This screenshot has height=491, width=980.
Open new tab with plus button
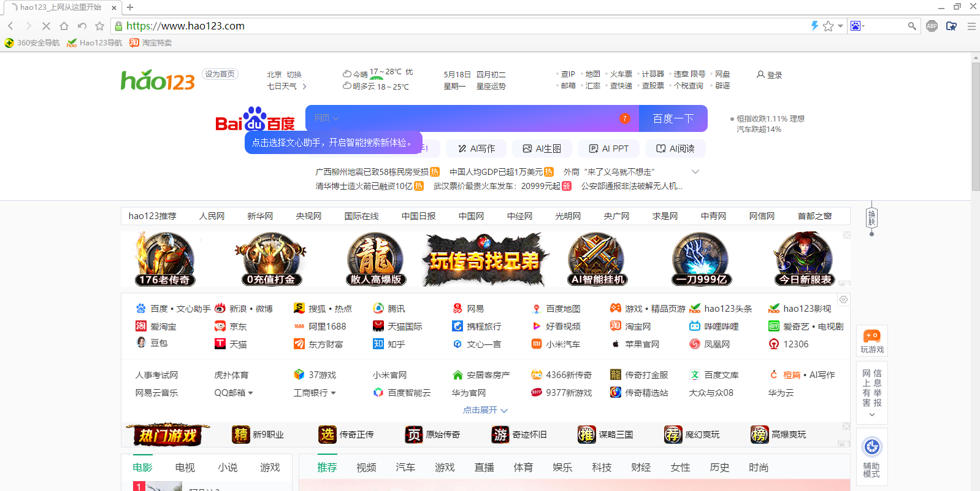[x=130, y=7]
